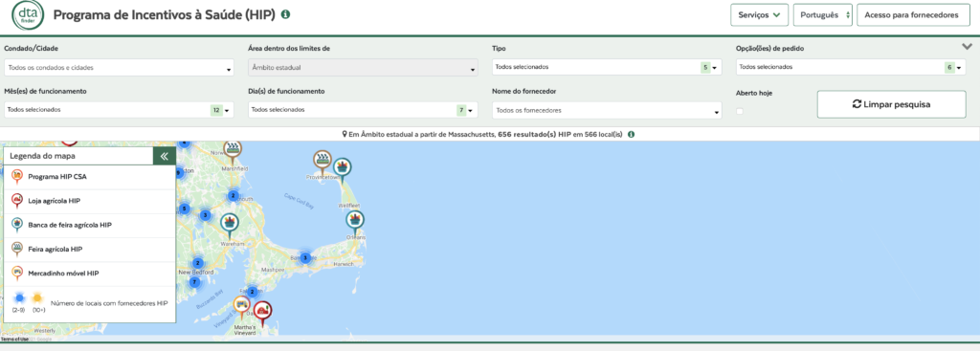
Task: Click blue (2-9) cluster legend icon
Action: [18, 298]
